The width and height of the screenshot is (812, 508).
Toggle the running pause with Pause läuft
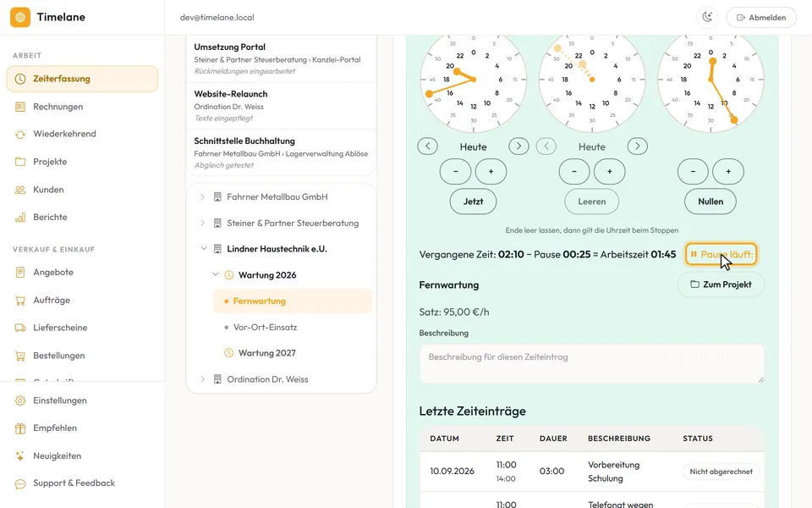pos(721,255)
